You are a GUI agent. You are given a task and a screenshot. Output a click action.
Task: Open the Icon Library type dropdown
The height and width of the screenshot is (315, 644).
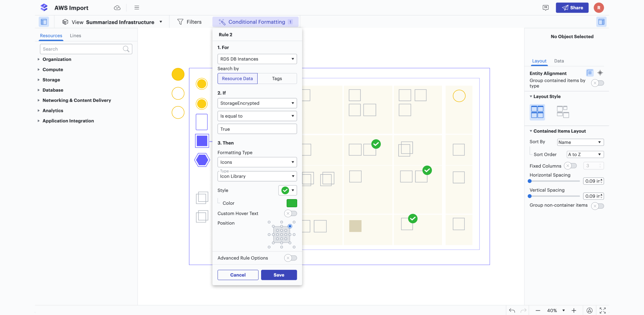coord(257,176)
